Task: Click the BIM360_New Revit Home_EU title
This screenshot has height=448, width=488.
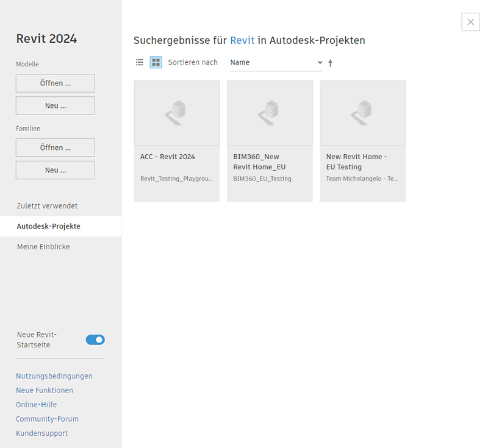Action: point(260,162)
